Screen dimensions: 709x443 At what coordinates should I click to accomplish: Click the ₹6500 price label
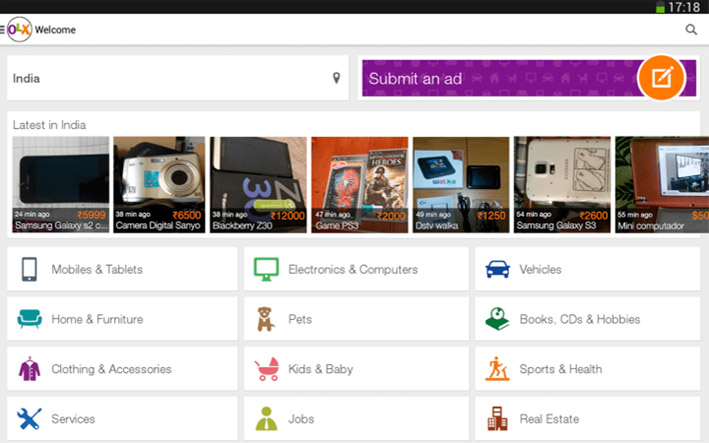tap(187, 215)
